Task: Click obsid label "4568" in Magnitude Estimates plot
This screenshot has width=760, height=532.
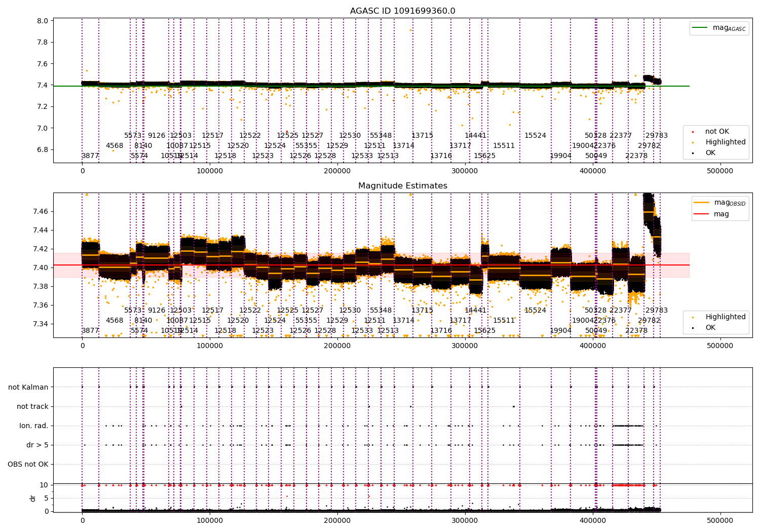Action: coord(115,321)
